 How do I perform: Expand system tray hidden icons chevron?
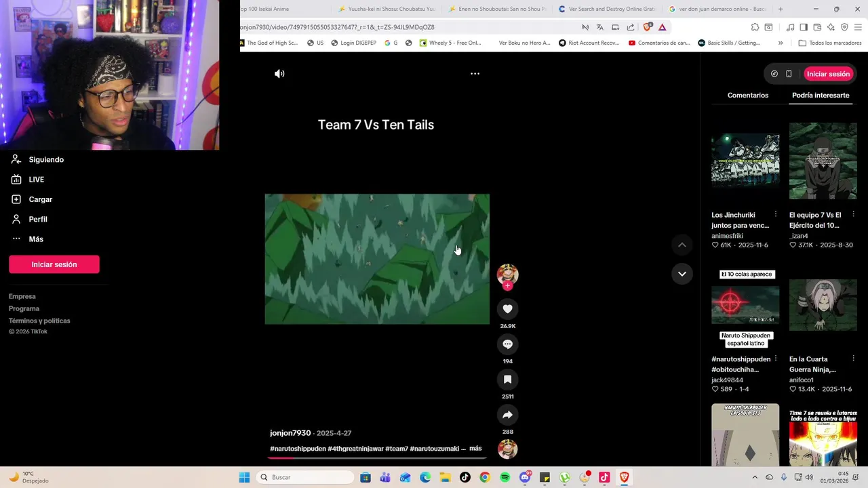tap(755, 477)
